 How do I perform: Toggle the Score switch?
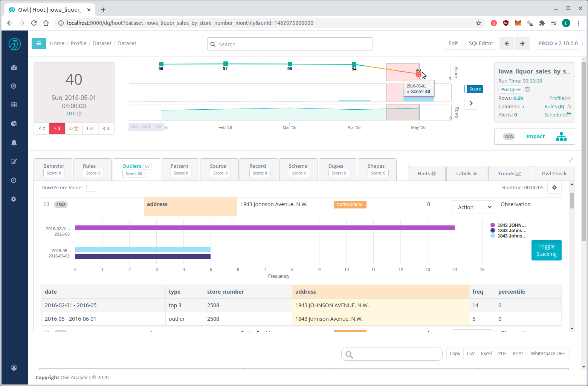point(473,89)
